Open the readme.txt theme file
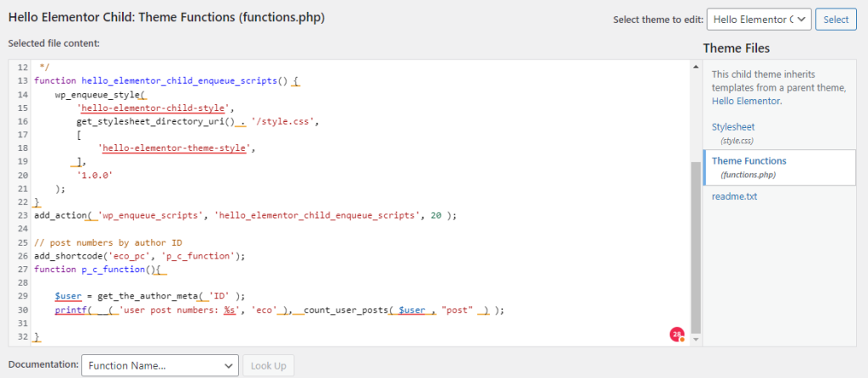 (734, 196)
